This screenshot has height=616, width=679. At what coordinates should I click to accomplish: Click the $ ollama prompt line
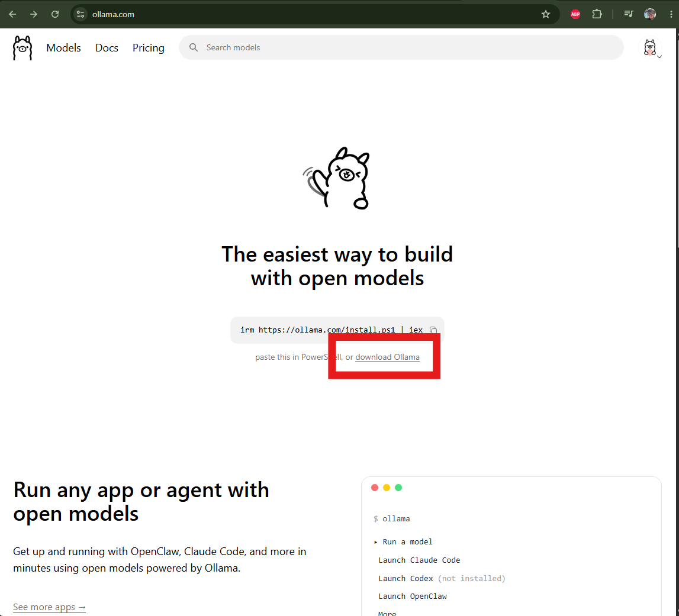point(391,518)
